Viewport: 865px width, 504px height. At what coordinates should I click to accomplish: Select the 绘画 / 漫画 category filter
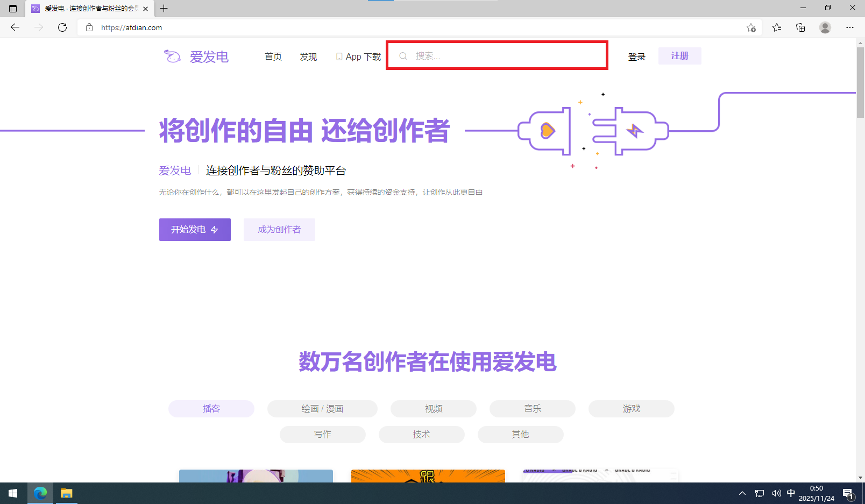322,409
